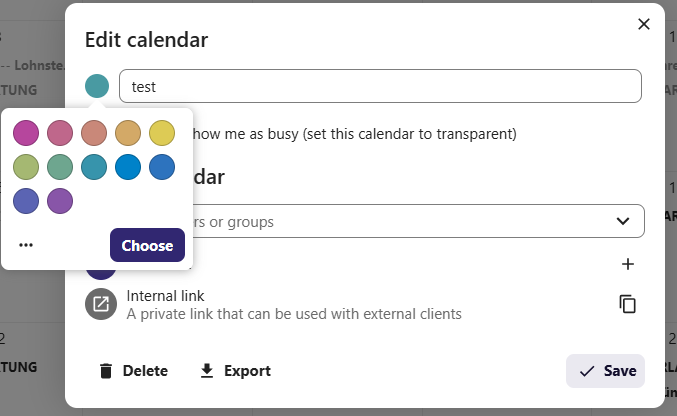Select the orange color swatch
677x416 pixels.
pyautogui.click(x=128, y=133)
